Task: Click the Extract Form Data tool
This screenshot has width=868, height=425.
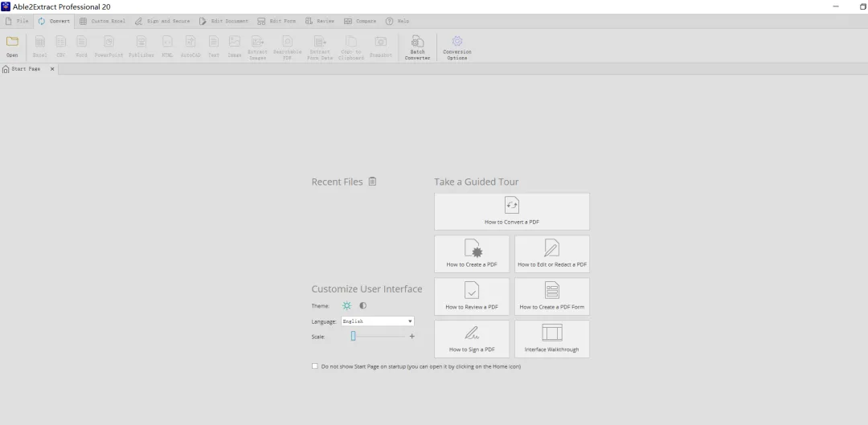Action: click(x=320, y=47)
